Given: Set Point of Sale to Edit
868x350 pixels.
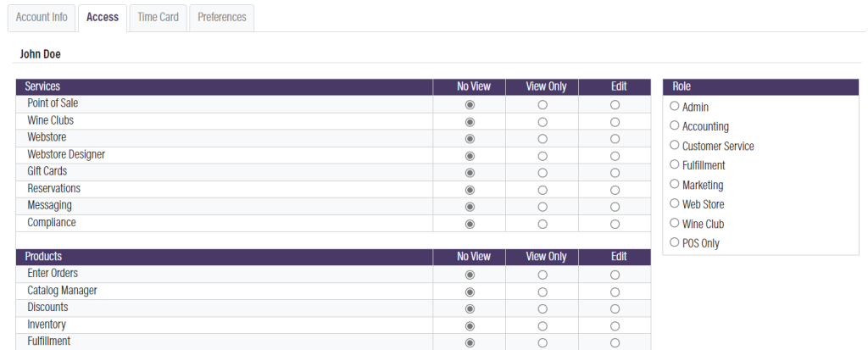Looking at the screenshot, I should tap(615, 104).
